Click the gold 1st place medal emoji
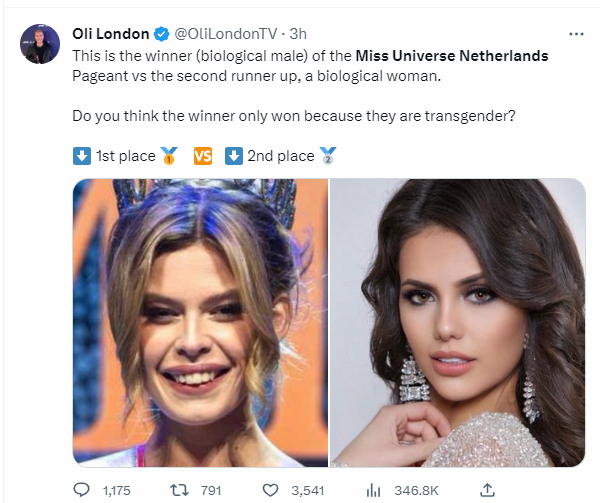600x503 pixels. (x=168, y=156)
